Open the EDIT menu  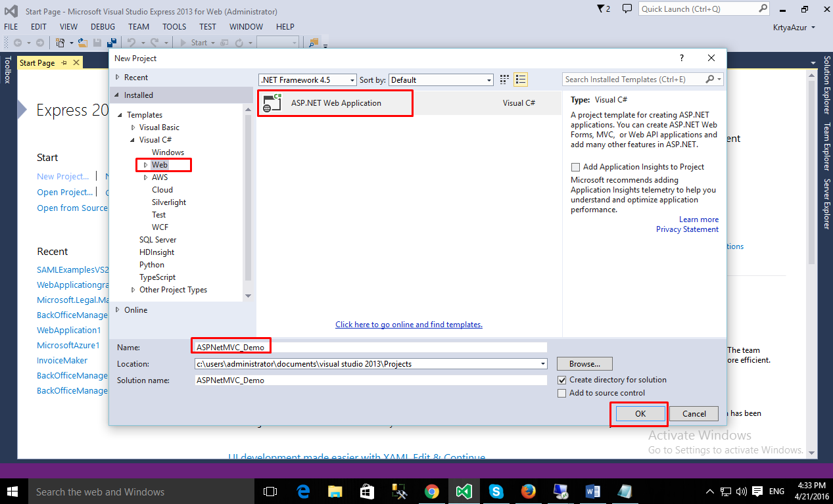[x=39, y=27]
